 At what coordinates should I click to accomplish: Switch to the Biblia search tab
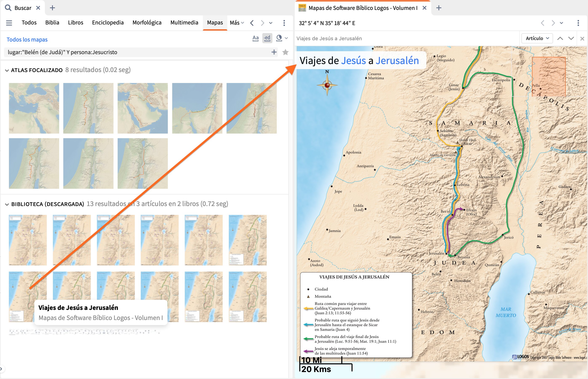tap(52, 23)
